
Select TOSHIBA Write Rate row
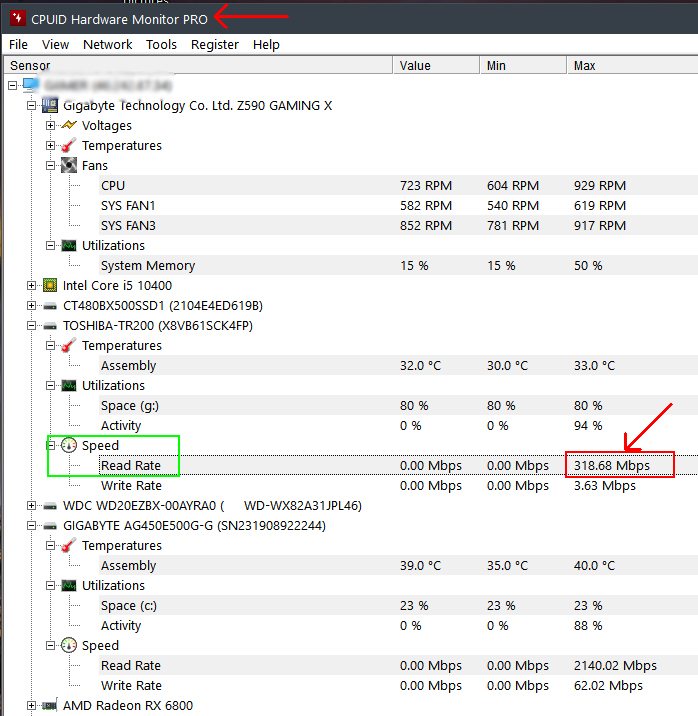398,485
